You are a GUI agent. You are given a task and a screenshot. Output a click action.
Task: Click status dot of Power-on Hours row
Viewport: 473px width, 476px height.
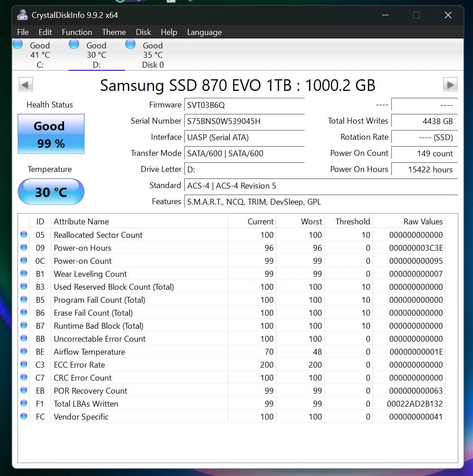click(x=24, y=248)
